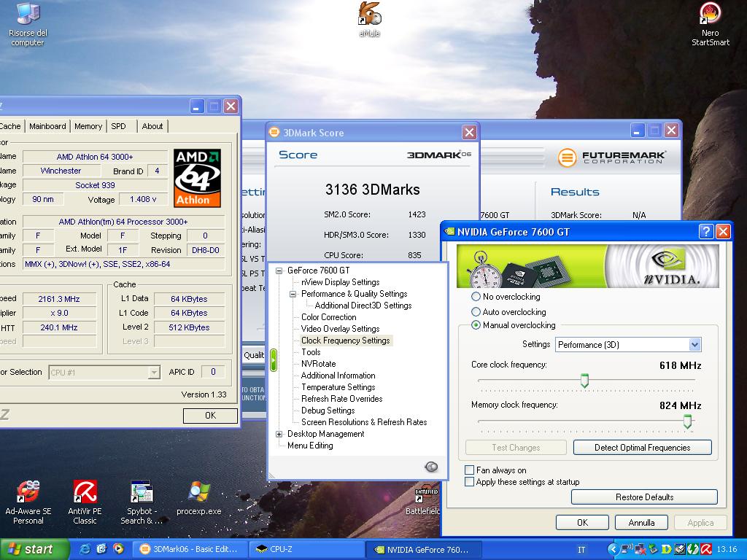
Task: Click the AMD Athlon 64 logo in CPU-Z
Action: (x=197, y=178)
